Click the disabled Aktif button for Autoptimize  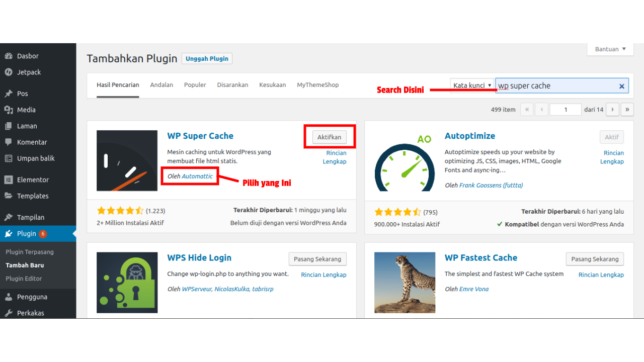[x=612, y=137]
